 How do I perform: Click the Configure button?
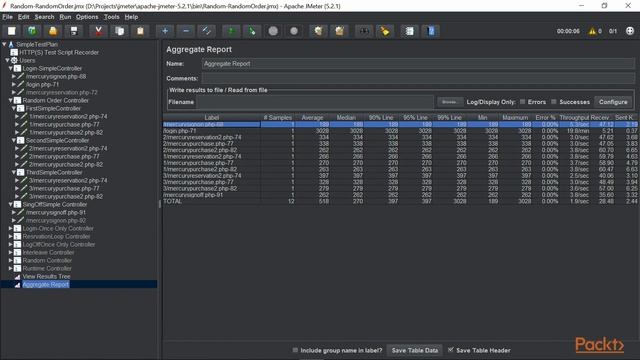tap(613, 102)
